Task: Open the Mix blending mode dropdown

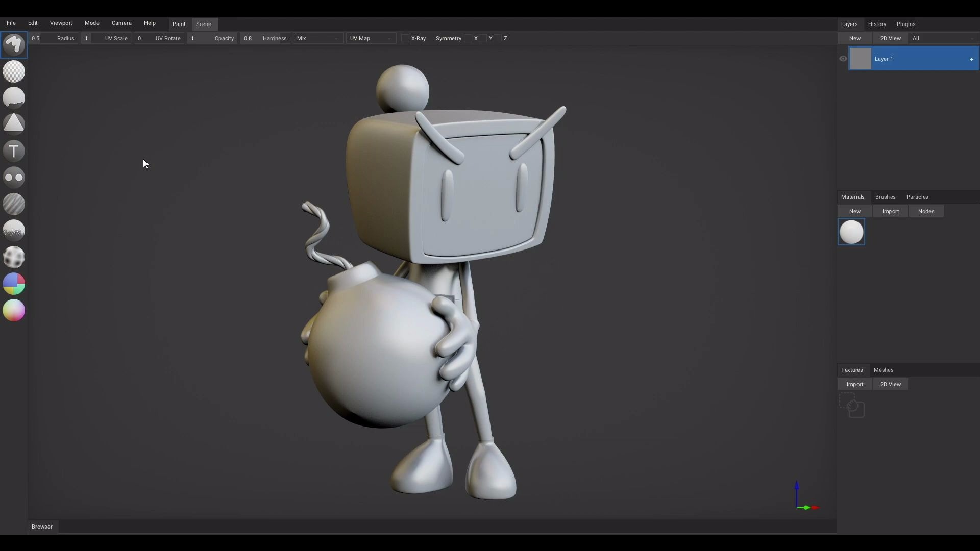Action: [x=317, y=38]
